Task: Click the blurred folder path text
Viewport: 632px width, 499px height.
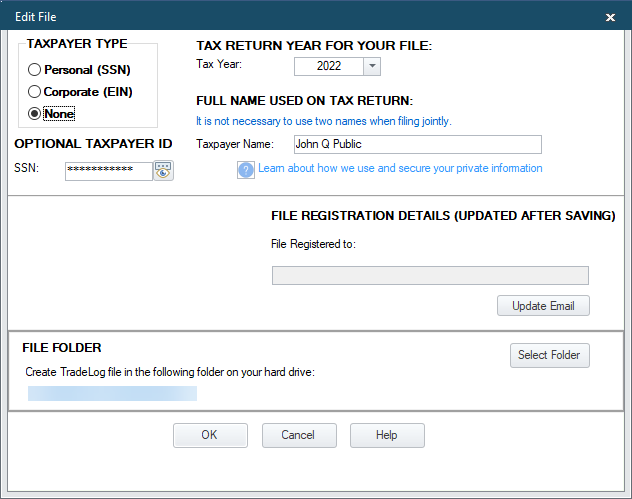Action: click(x=112, y=393)
